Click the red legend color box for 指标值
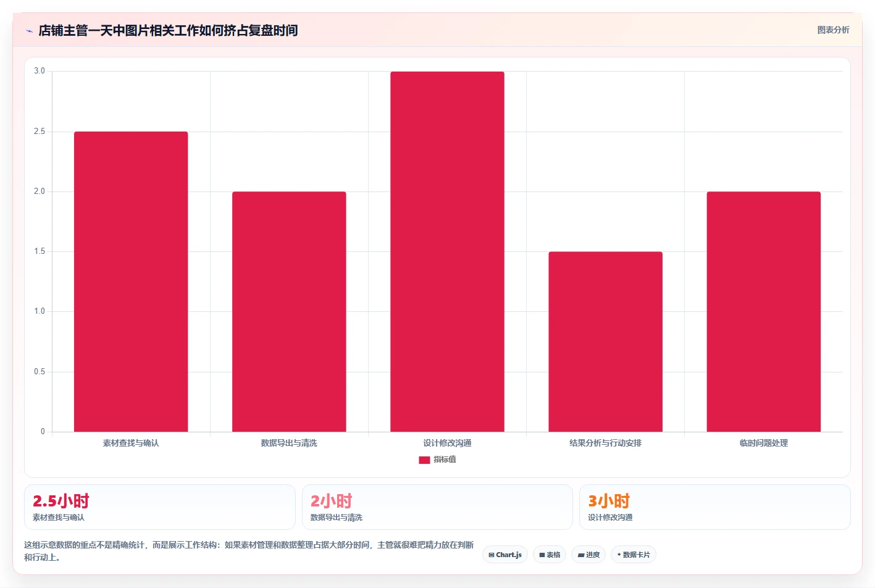 click(424, 460)
